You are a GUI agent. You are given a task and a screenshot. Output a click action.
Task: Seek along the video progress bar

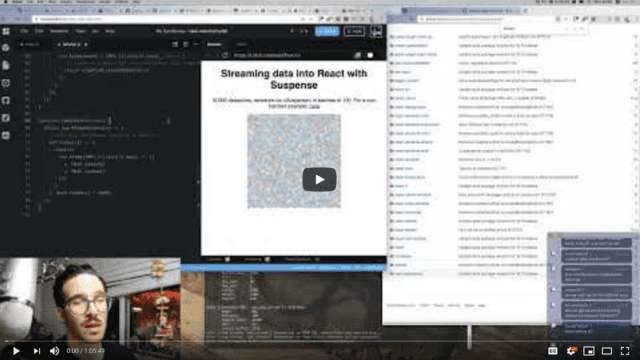click(x=320, y=341)
